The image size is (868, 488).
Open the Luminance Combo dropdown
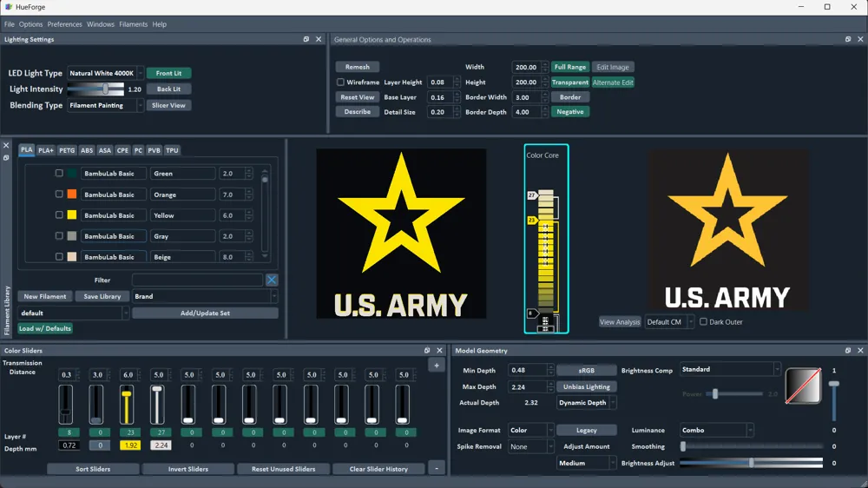coord(716,430)
